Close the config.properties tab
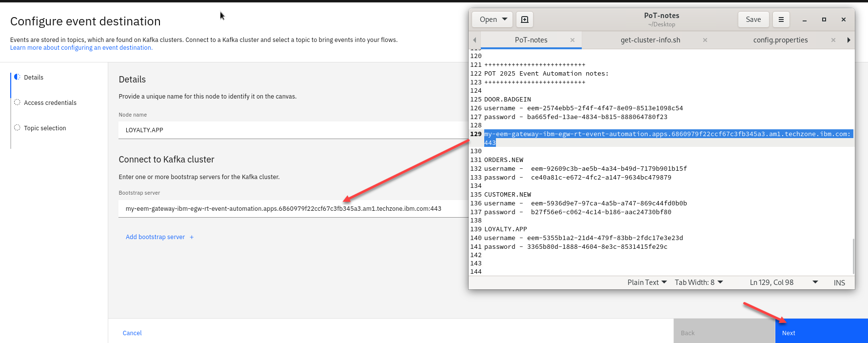 pos(833,40)
